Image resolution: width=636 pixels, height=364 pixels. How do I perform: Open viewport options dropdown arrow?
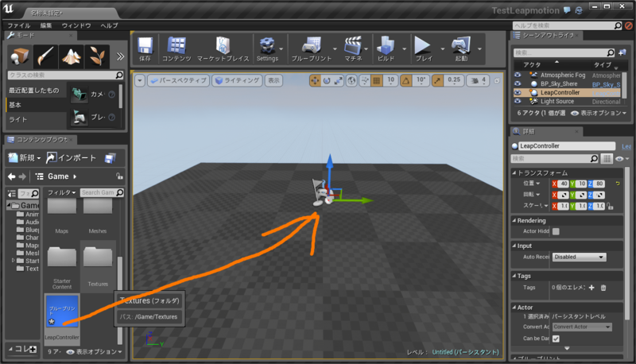tap(140, 80)
